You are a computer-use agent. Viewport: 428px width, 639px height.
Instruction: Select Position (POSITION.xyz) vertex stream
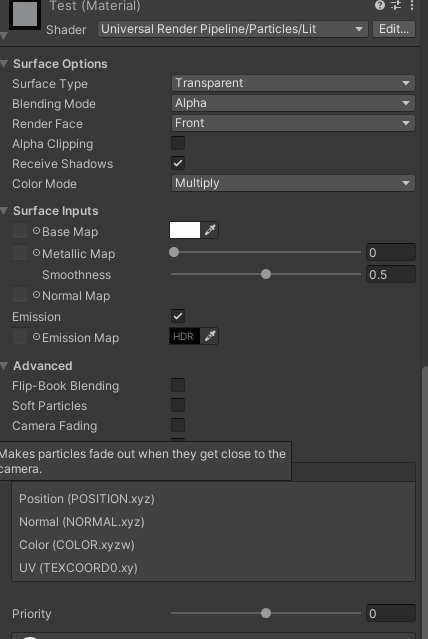[87, 499]
